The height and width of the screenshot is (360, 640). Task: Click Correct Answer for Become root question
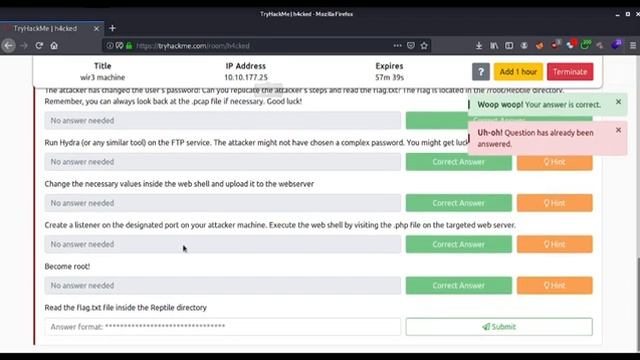(458, 285)
